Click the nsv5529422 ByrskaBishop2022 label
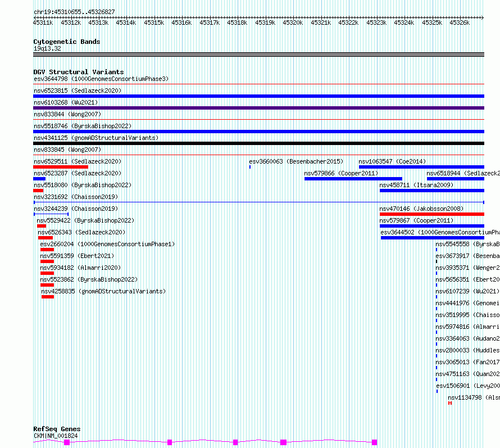This screenshot has width=500, height=448. pos(85,220)
